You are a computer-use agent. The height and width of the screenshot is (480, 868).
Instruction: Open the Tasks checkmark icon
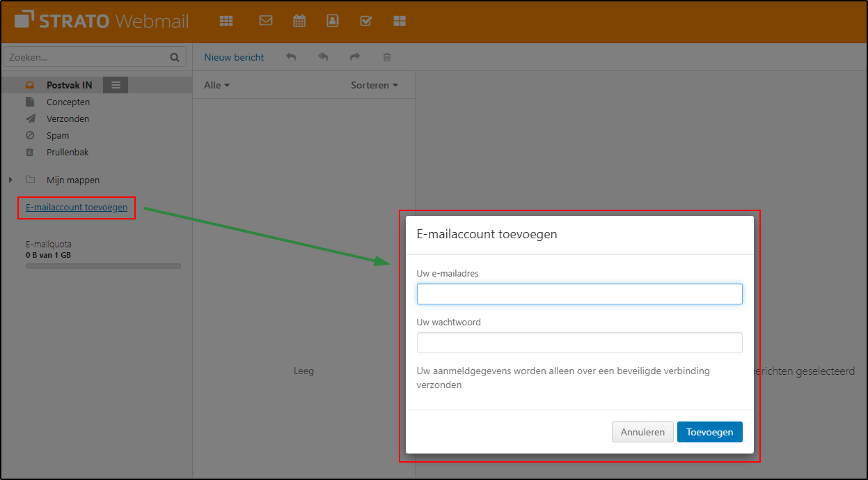tap(366, 20)
